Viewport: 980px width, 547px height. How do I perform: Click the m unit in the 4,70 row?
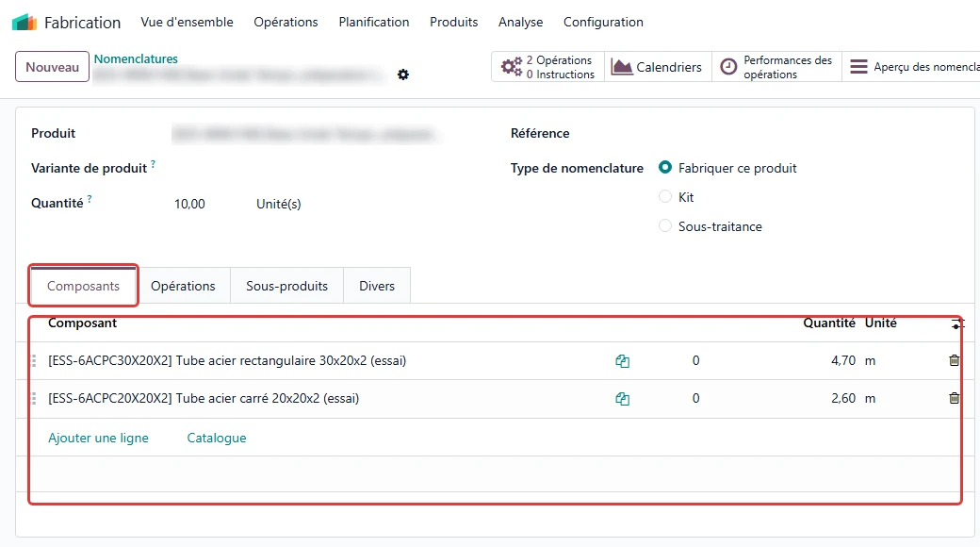(870, 361)
